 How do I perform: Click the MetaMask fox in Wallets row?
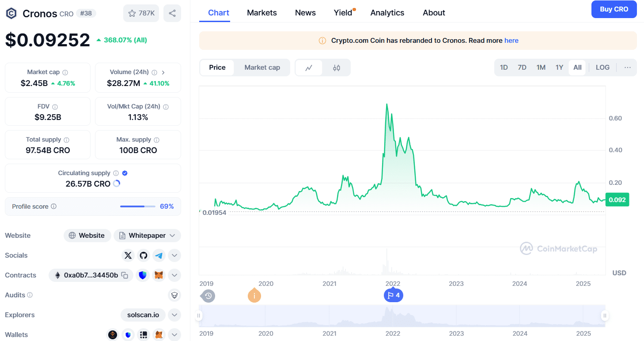click(x=159, y=335)
